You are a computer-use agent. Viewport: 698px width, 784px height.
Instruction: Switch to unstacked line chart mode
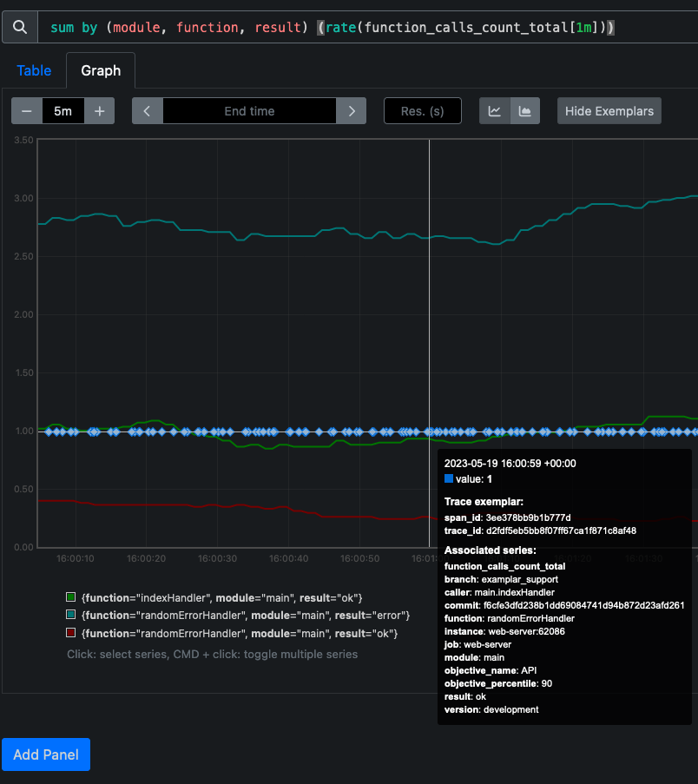click(495, 111)
